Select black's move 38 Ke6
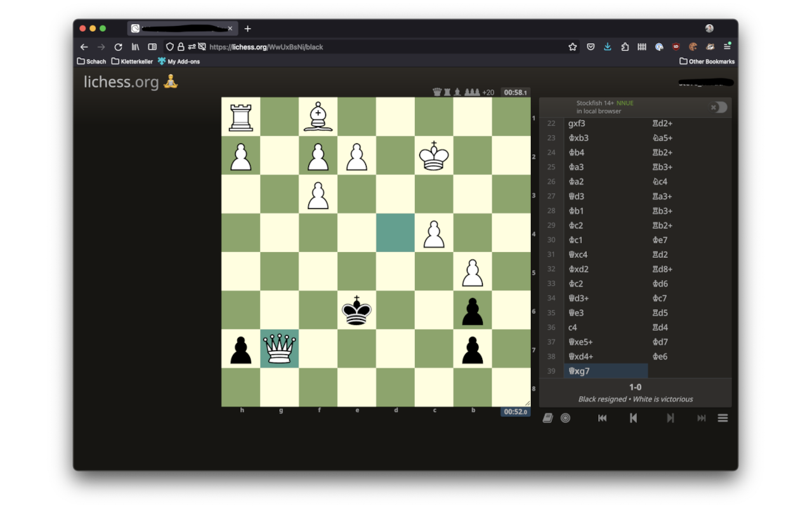The height and width of the screenshot is (508, 812). 690,356
